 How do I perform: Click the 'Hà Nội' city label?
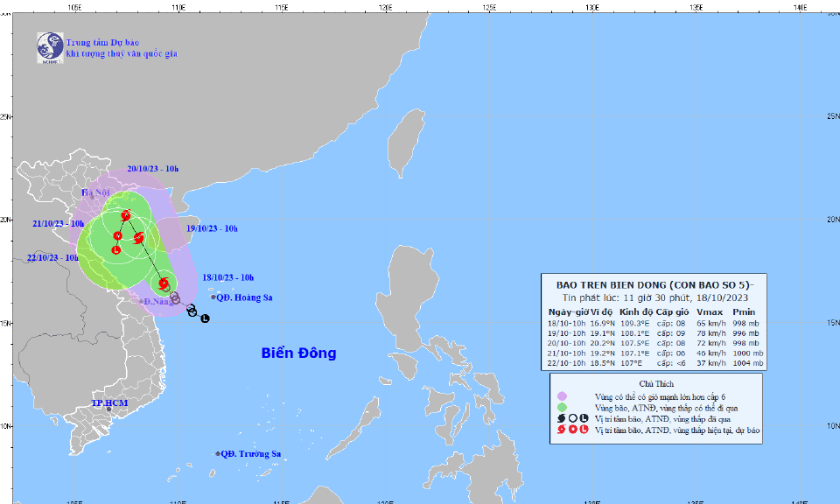[x=95, y=192]
